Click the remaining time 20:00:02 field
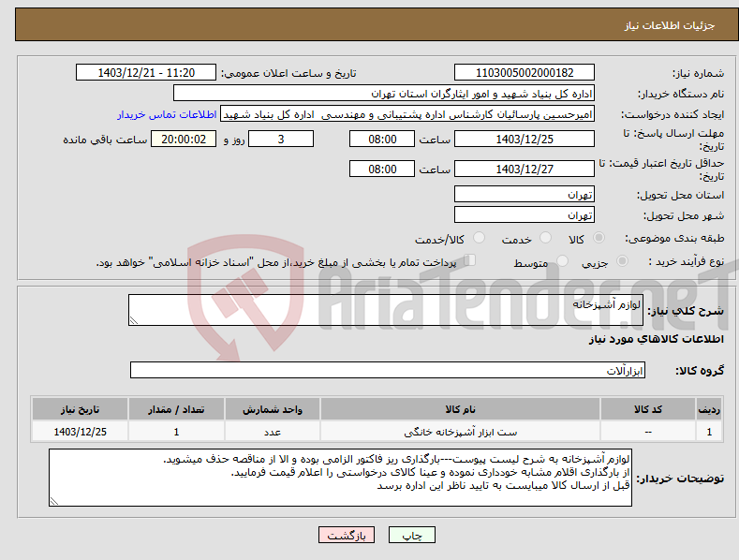This screenshot has height=560, width=739. (x=184, y=139)
